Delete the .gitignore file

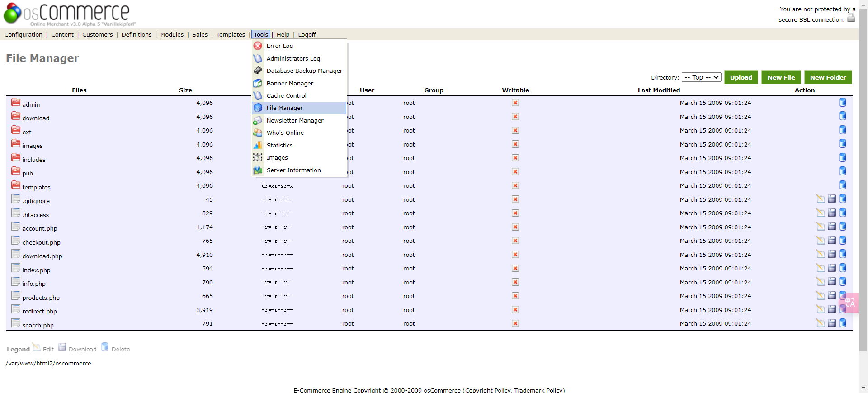(x=843, y=199)
